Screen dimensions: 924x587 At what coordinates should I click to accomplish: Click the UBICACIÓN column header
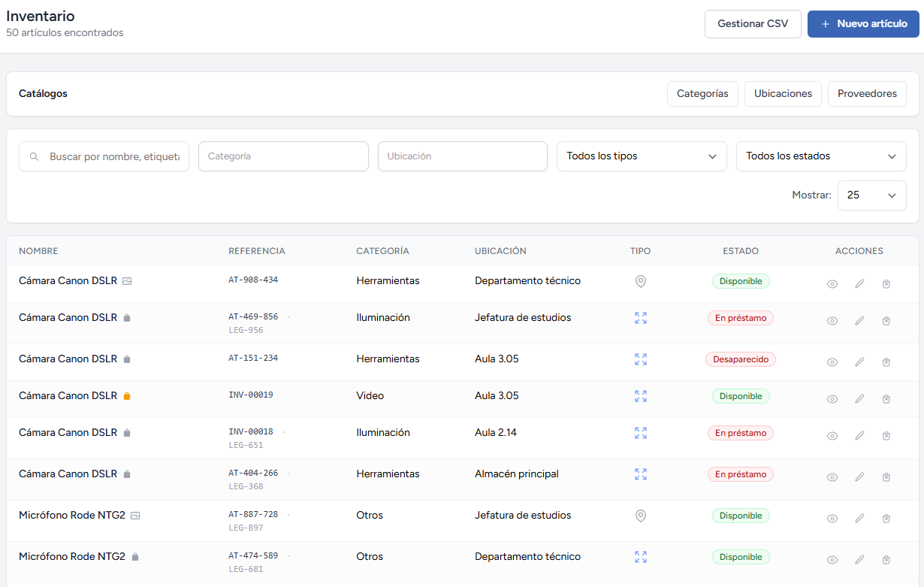point(500,251)
